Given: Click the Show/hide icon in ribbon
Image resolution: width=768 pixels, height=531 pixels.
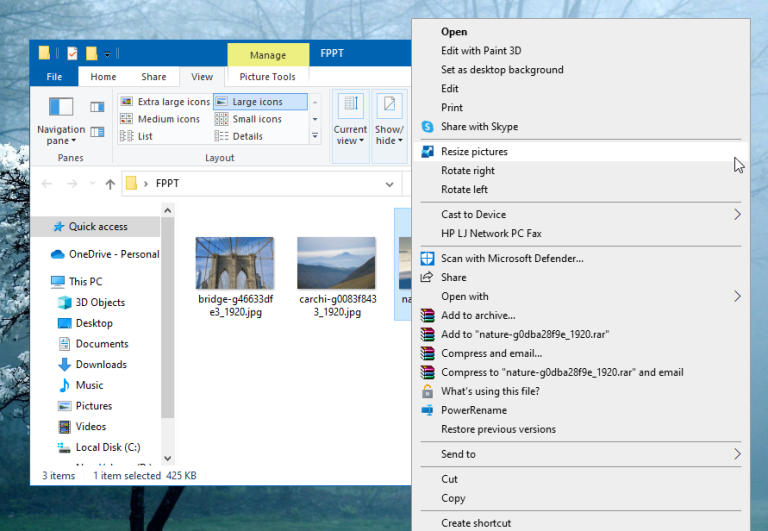Looking at the screenshot, I should coord(389,105).
